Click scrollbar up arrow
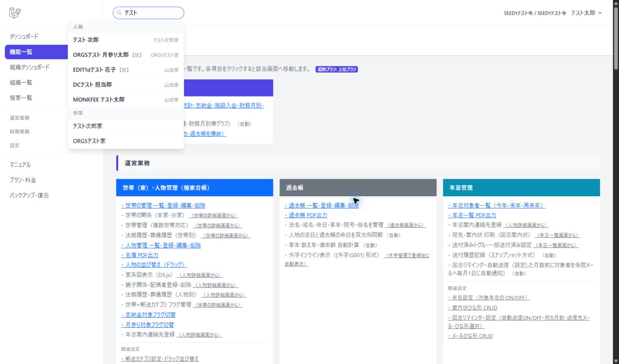 click(x=616, y=3)
